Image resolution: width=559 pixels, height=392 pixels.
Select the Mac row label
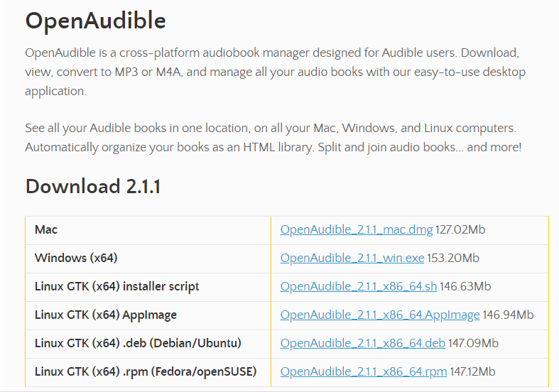46,230
